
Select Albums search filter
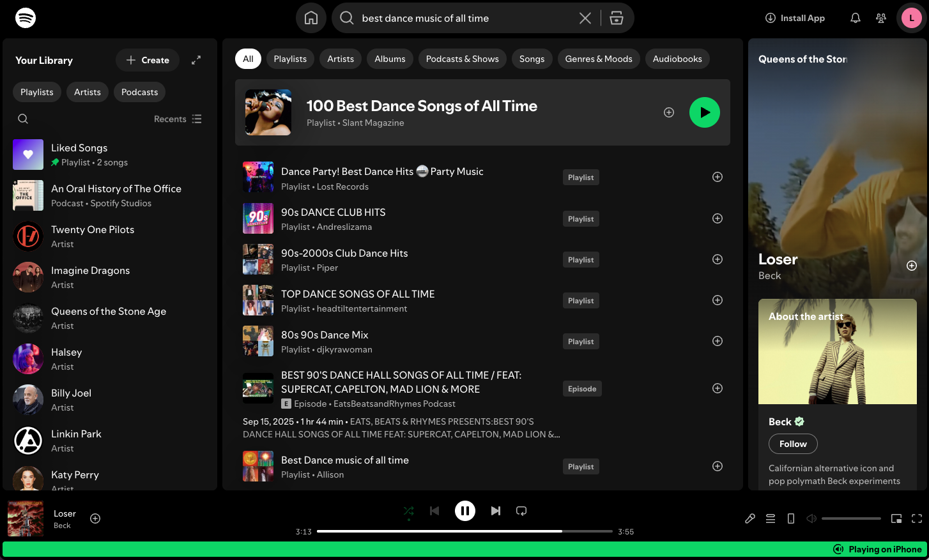pyautogui.click(x=390, y=59)
